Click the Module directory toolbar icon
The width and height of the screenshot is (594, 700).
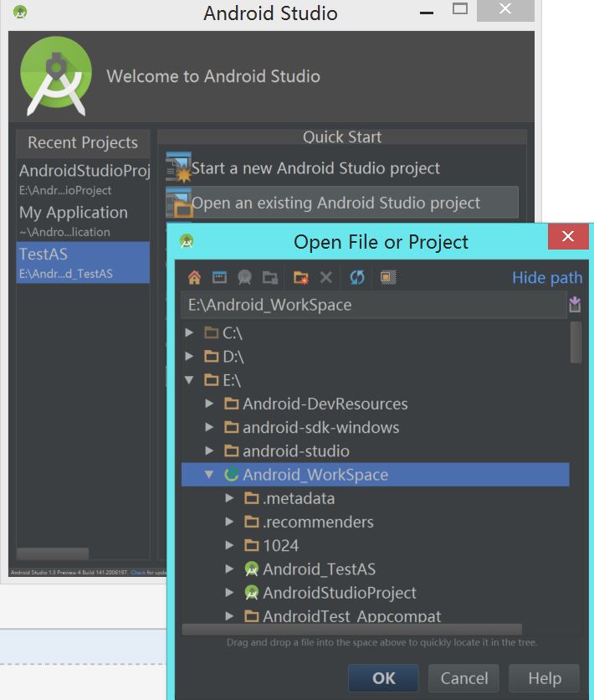(269, 277)
